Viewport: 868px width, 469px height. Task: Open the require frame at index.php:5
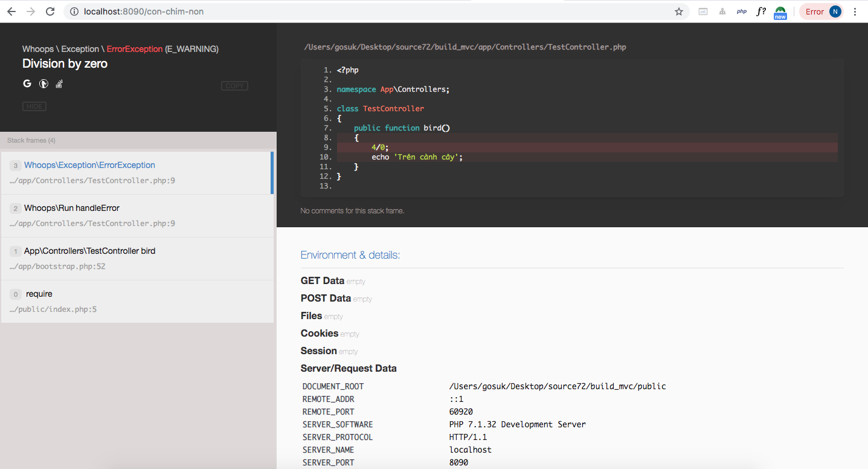137,301
